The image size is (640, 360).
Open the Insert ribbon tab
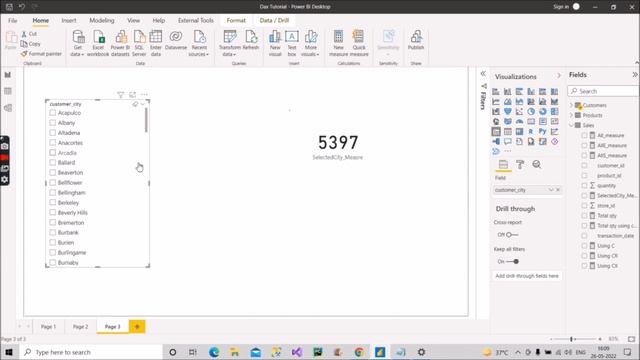(x=69, y=20)
